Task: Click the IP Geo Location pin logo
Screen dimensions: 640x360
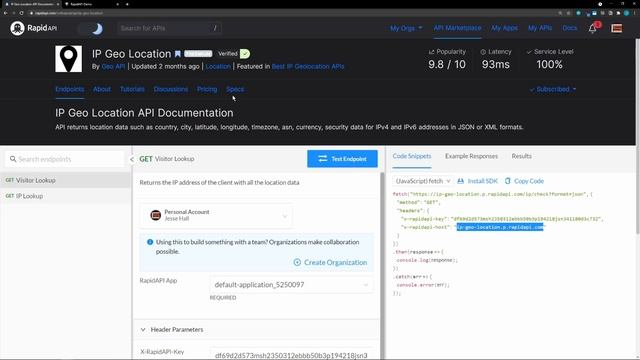Action: 69,59
